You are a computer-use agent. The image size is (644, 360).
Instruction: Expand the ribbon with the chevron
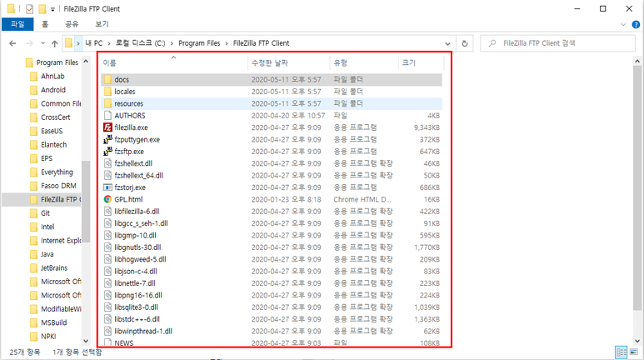[x=623, y=25]
